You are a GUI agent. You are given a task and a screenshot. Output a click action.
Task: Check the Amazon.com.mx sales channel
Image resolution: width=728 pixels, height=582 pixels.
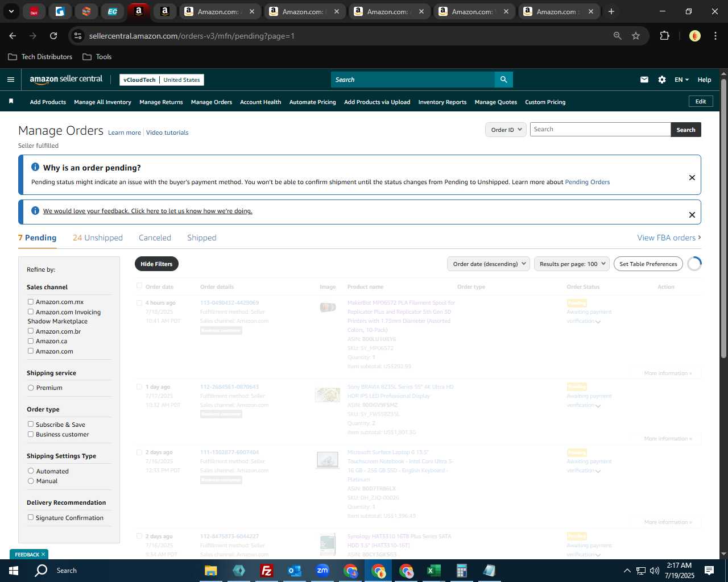[x=31, y=302]
